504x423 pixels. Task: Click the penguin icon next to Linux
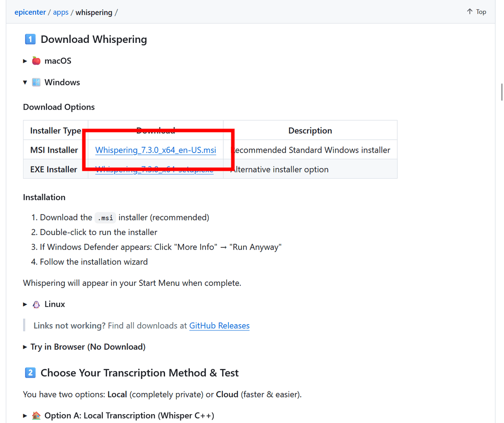coord(37,304)
